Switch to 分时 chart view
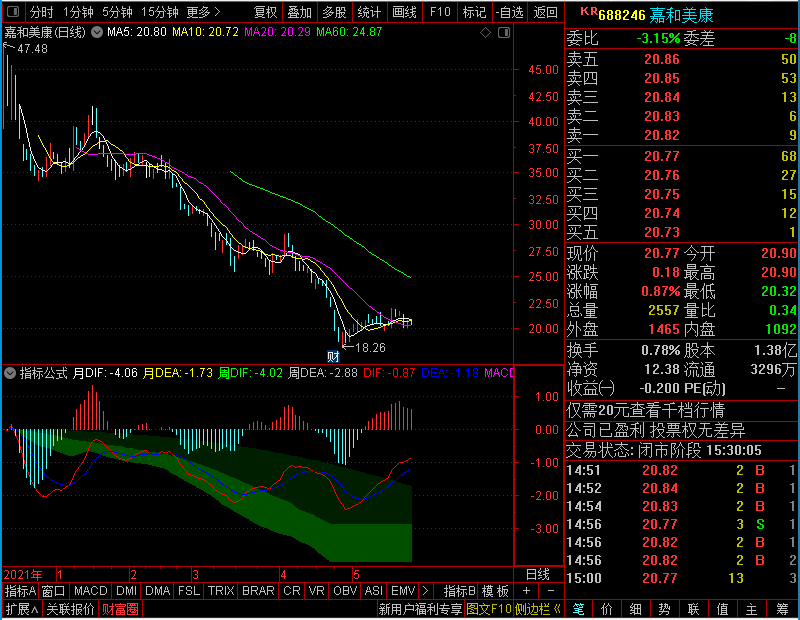The width and height of the screenshot is (800, 620). pos(41,12)
